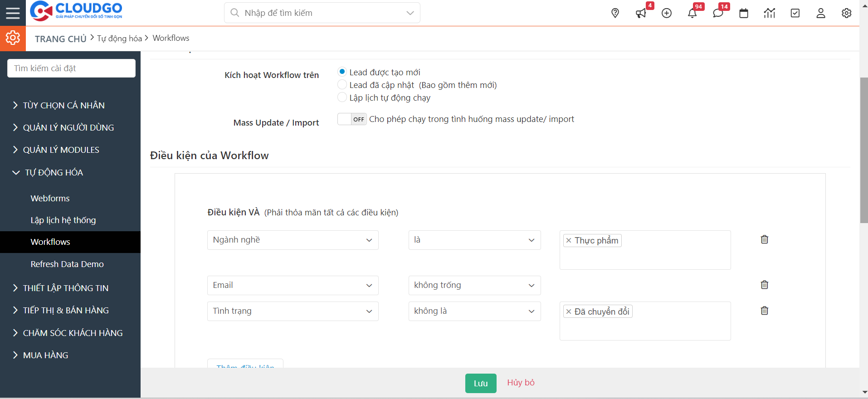Click the 'Tìm kiếm cài đặt' search field
The image size is (868, 399).
(71, 68)
